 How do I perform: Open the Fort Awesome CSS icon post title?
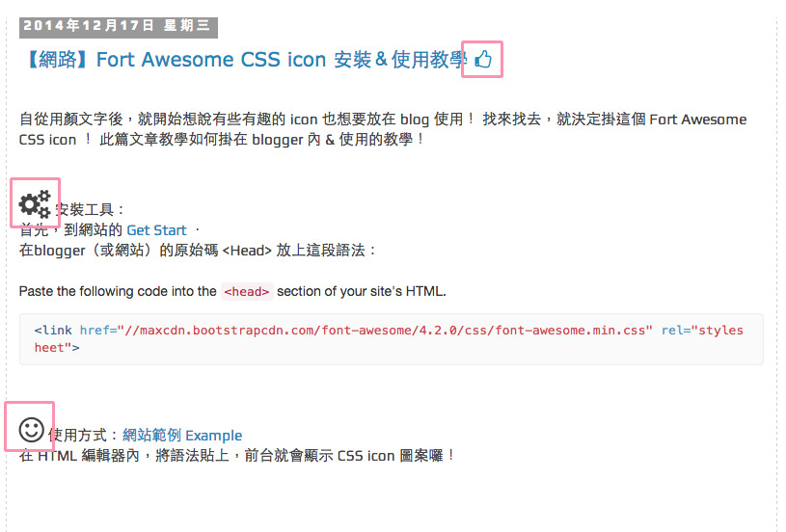245,60
